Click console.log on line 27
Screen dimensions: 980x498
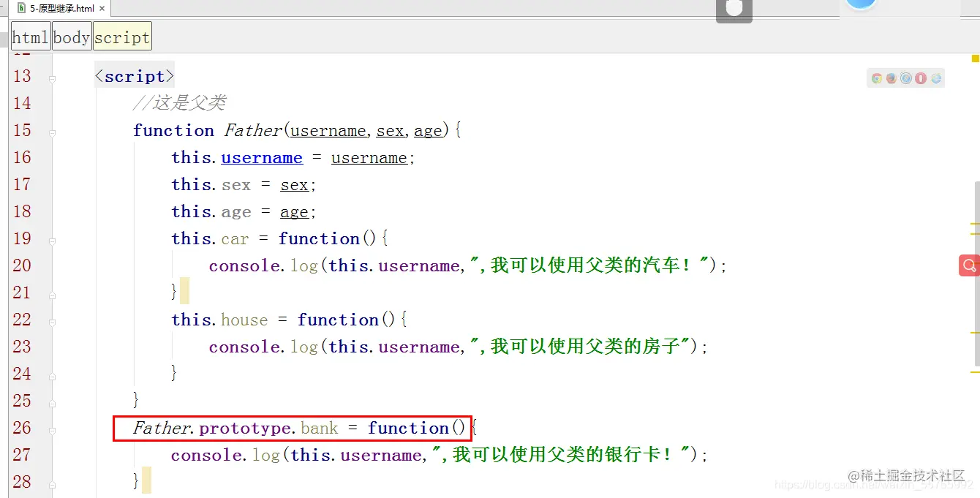[225, 455]
